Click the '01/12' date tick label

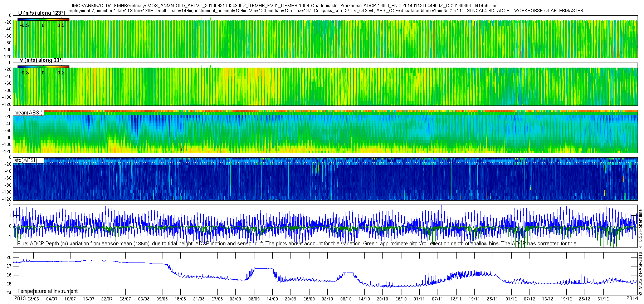511,299
